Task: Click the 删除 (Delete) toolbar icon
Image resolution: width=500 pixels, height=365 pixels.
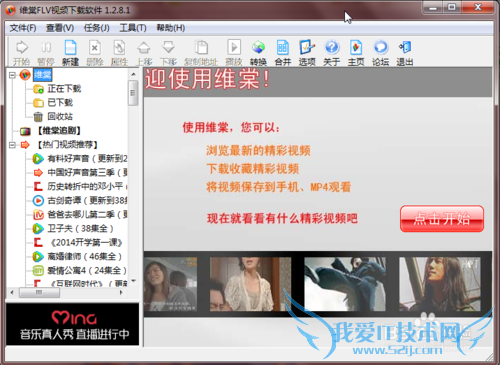Action: [x=95, y=52]
